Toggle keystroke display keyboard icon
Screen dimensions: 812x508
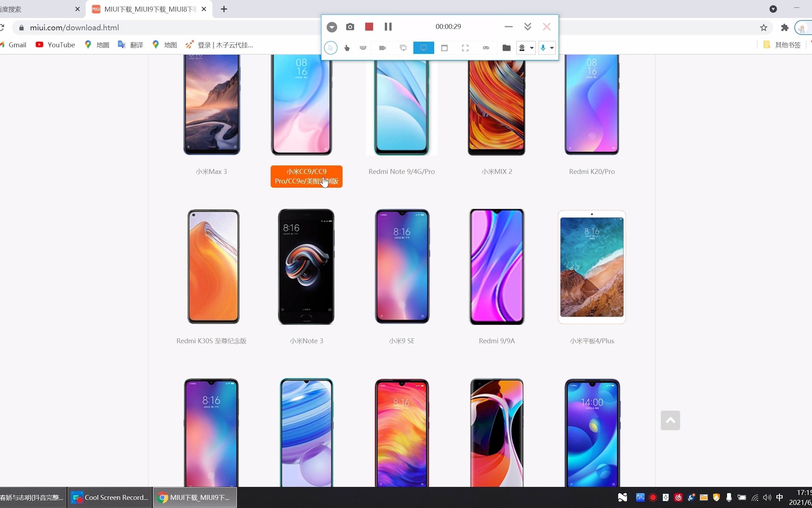363,48
